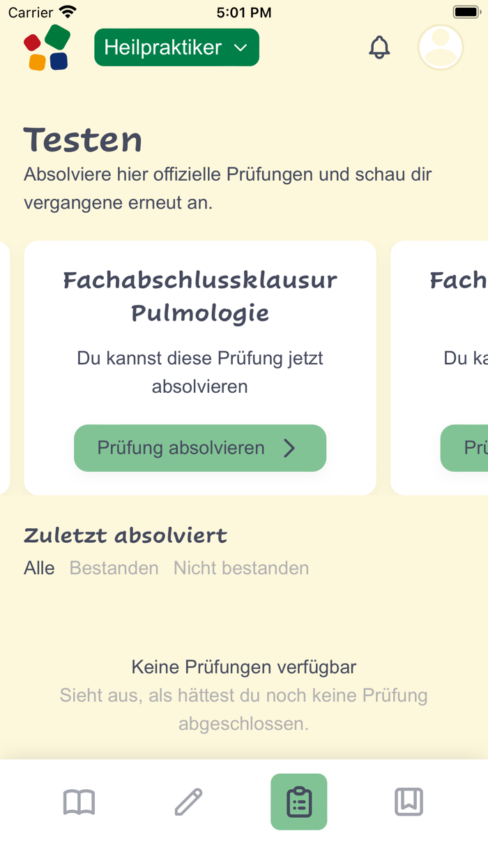Screen dimensions: 488x868
Task: Select the pencil practice icon in bottom bar
Action: 189,802
